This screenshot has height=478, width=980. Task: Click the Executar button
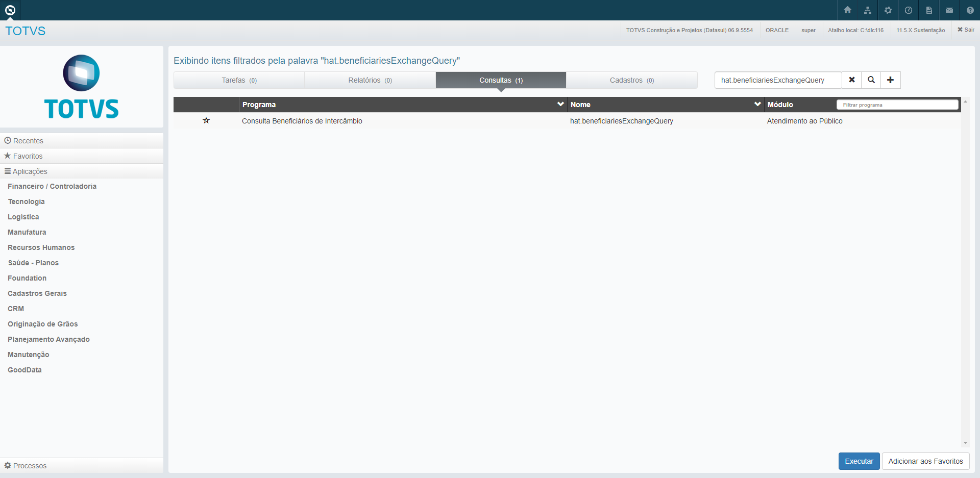pyautogui.click(x=859, y=461)
